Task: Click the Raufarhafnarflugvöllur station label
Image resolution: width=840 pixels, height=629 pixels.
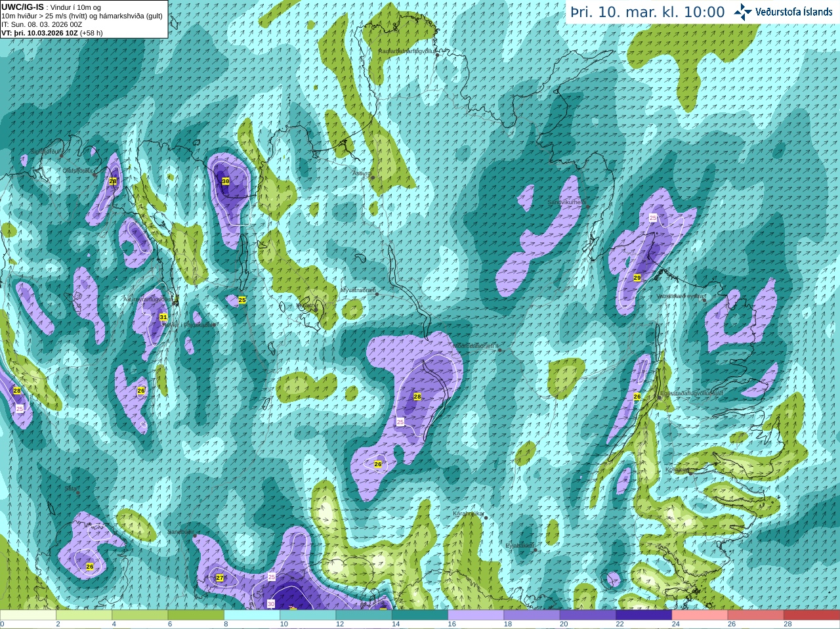Action: point(407,51)
